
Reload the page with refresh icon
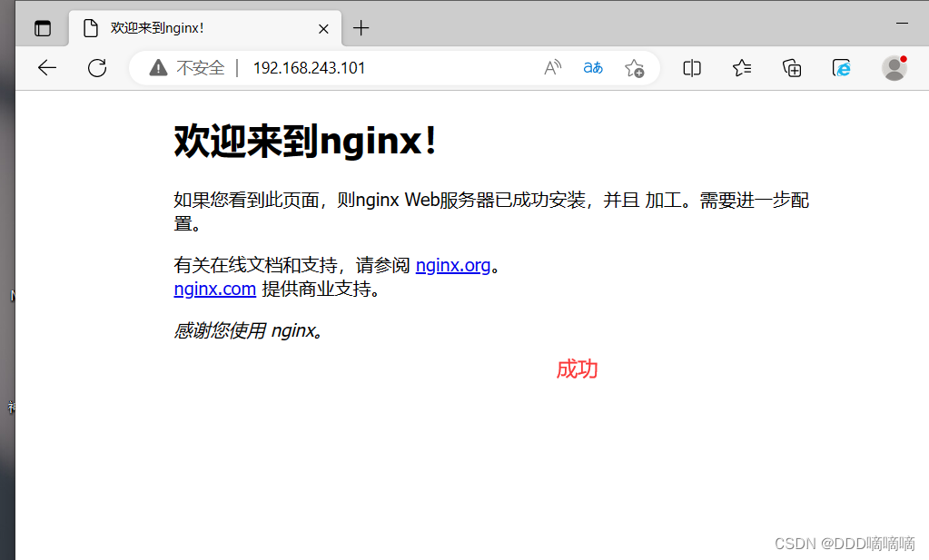(97, 68)
